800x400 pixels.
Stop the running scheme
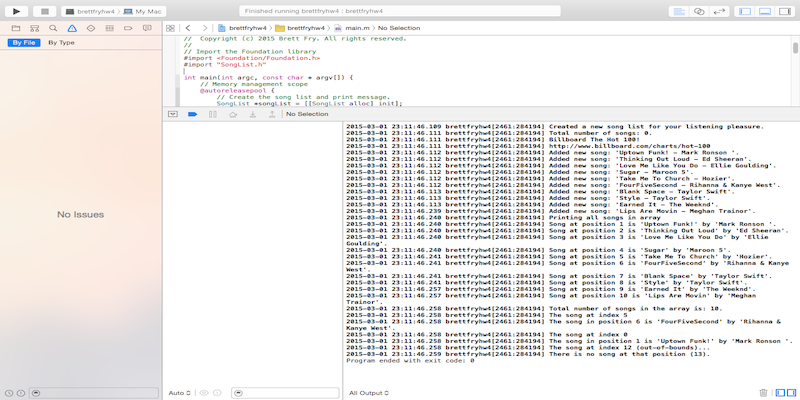[45, 11]
